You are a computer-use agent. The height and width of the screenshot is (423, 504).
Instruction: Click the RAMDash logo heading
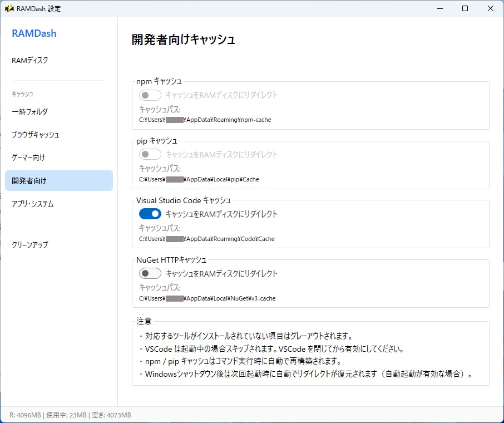point(34,33)
